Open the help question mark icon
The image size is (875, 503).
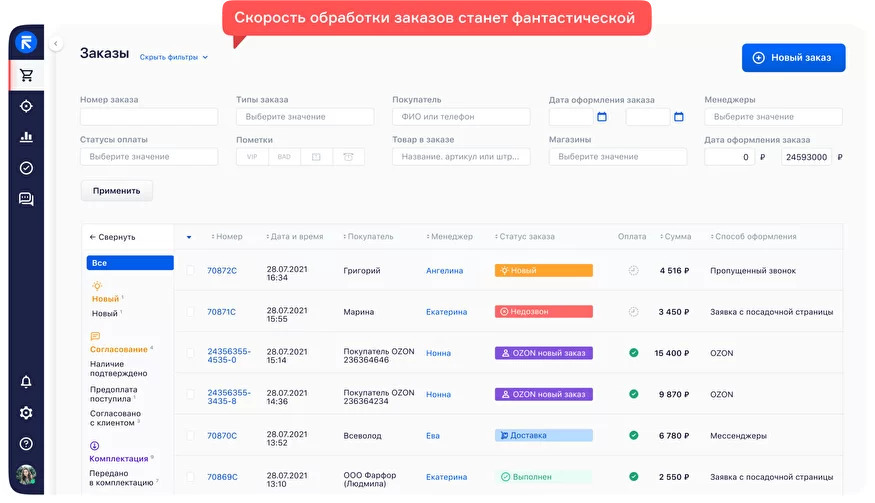pyautogui.click(x=26, y=444)
